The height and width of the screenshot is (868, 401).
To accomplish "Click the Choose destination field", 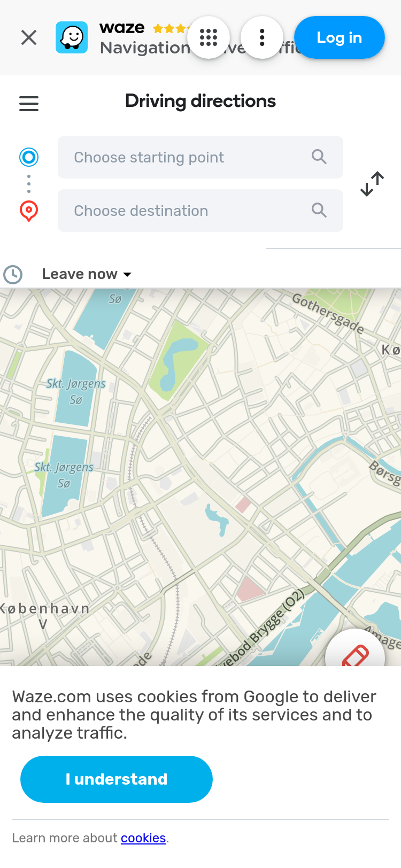I will point(200,211).
